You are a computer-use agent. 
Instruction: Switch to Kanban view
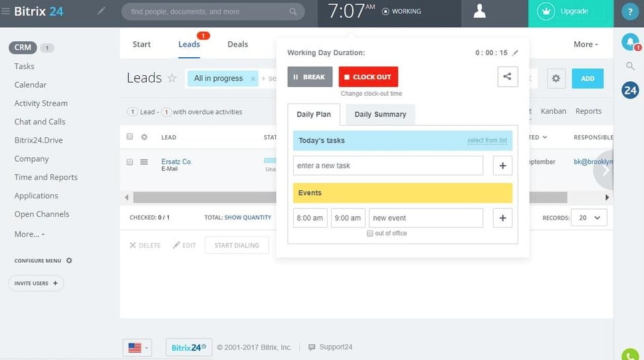553,111
